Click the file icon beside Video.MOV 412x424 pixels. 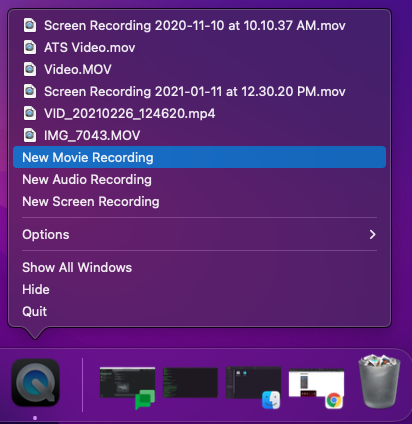tap(30, 69)
